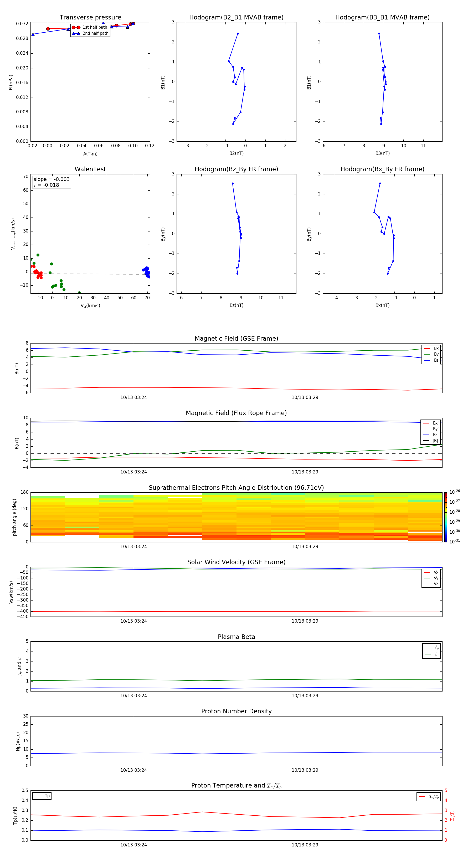Image resolution: width=473 pixels, height=868 pixels.
Task: Click the Vx legend entry
Action: click(431, 573)
